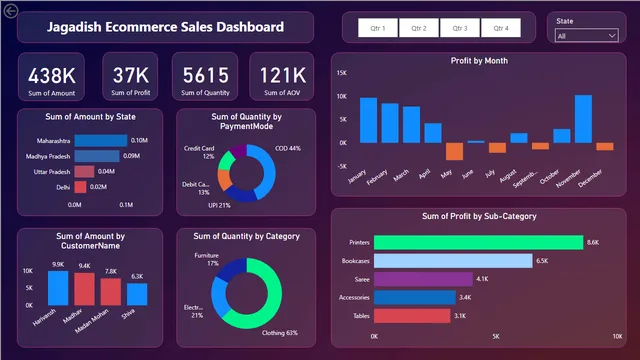Select the Qtr 2 slicer button
The image size is (640, 360).
(x=419, y=28)
